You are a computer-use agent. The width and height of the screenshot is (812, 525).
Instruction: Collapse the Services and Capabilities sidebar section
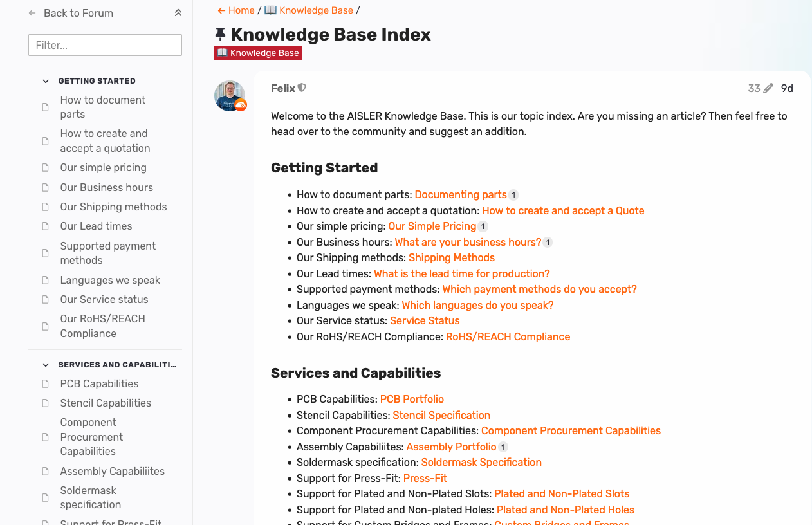click(x=46, y=365)
